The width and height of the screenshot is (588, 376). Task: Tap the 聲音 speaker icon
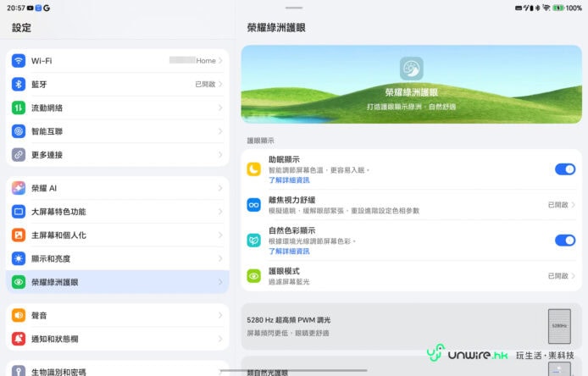point(19,315)
